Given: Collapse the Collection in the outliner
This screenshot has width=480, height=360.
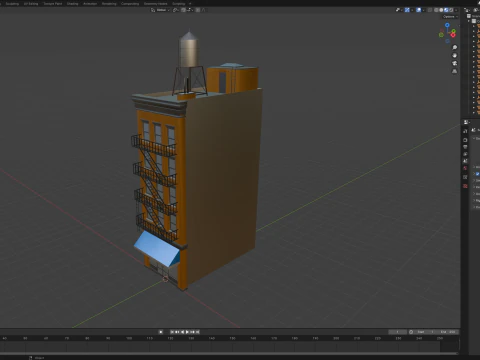Looking at the screenshot, I should 468,21.
